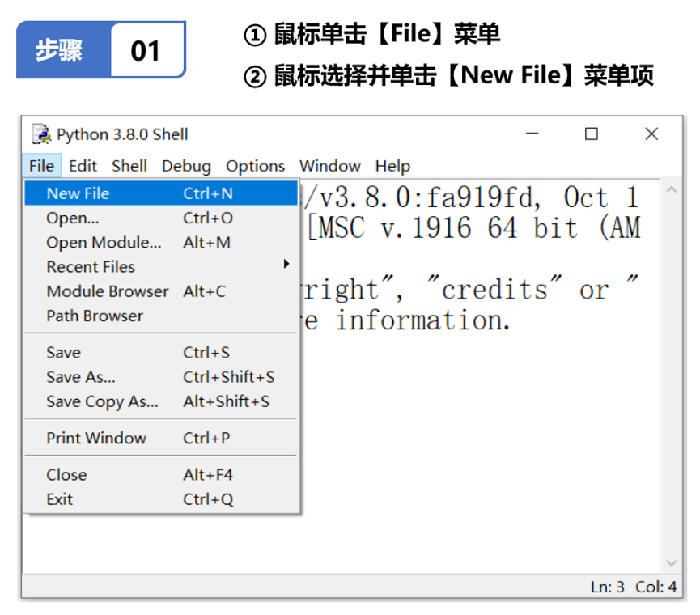Choose Open Module... menu entry
700x615 pixels.
(x=161, y=242)
